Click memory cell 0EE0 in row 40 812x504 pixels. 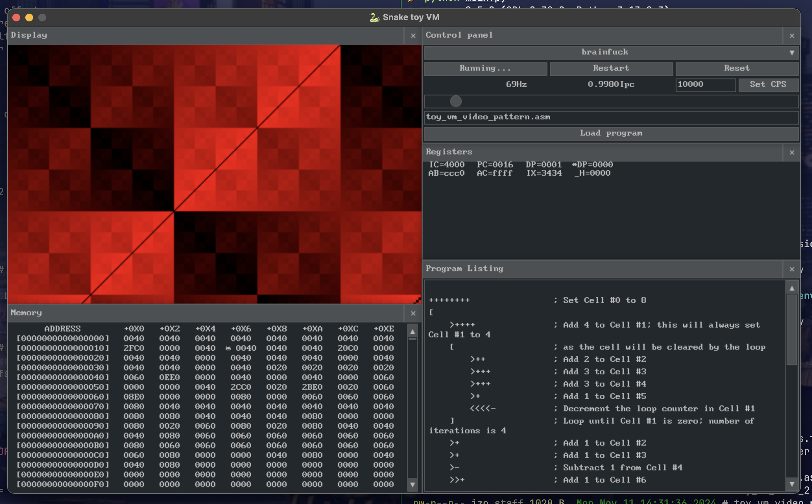click(170, 377)
